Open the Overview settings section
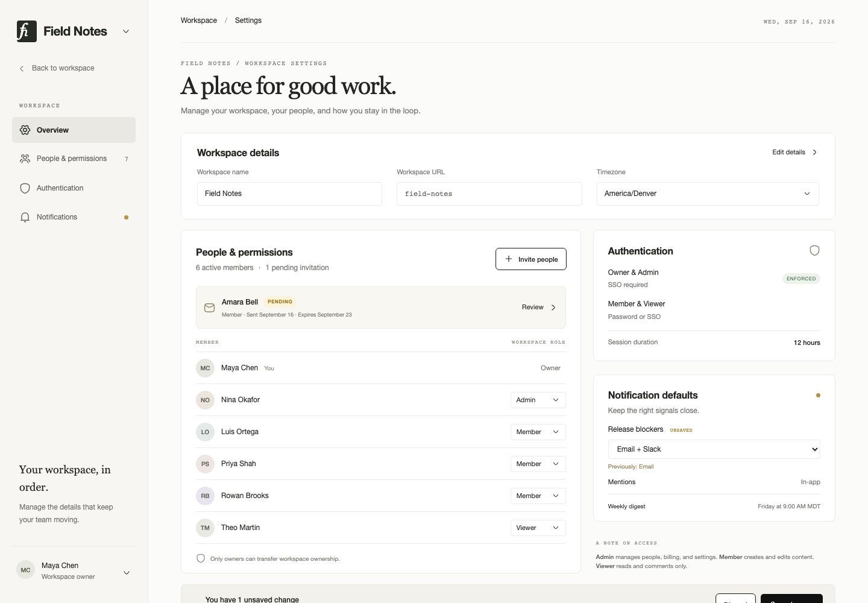This screenshot has width=868, height=603. click(74, 130)
